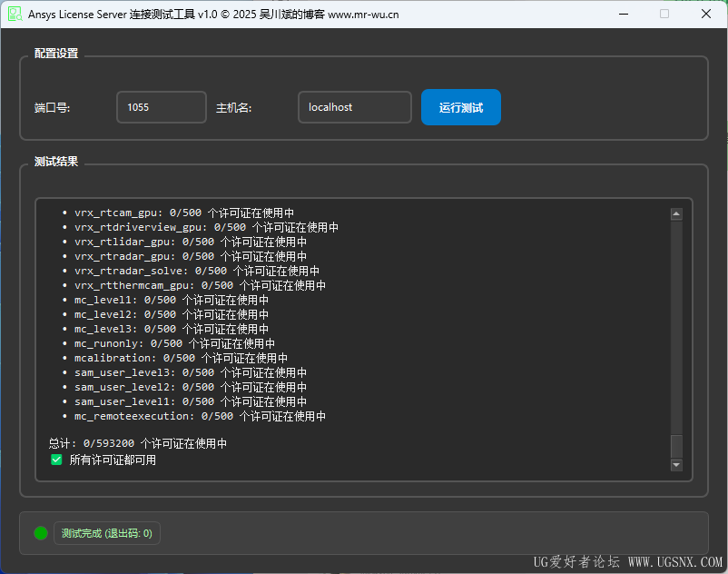Click the 测试完成 (退出码: 0) status label
Viewport: 728px width, 574px height.
(107, 533)
